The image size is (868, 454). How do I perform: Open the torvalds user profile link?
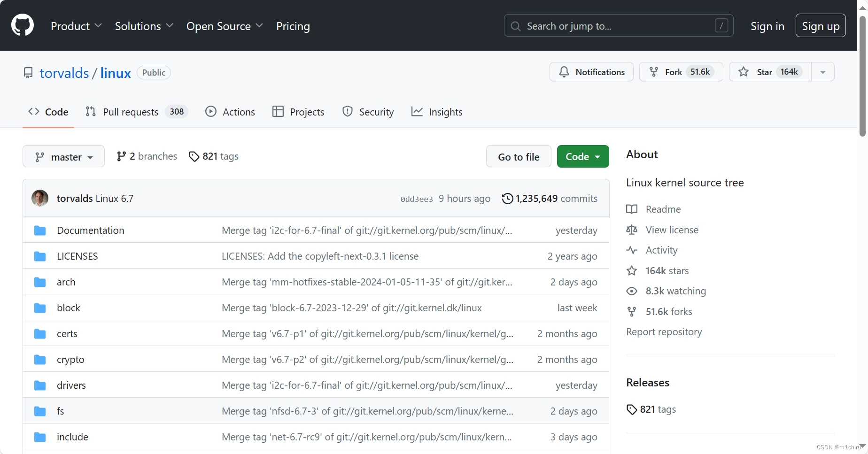(64, 73)
